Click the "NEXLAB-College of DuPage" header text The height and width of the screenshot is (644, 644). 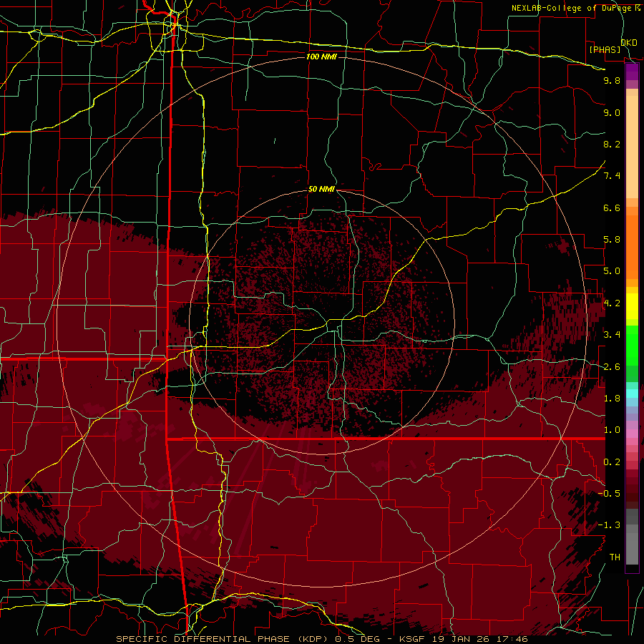pos(572,8)
